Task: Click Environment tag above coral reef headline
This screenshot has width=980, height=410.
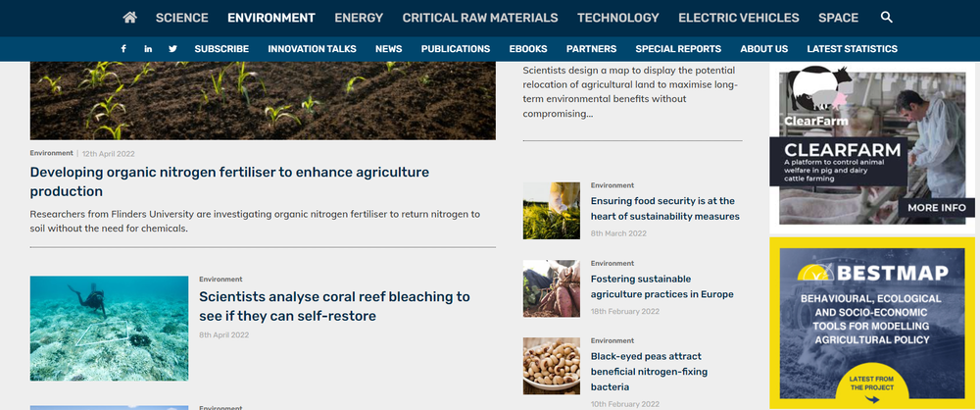Action: (x=220, y=280)
